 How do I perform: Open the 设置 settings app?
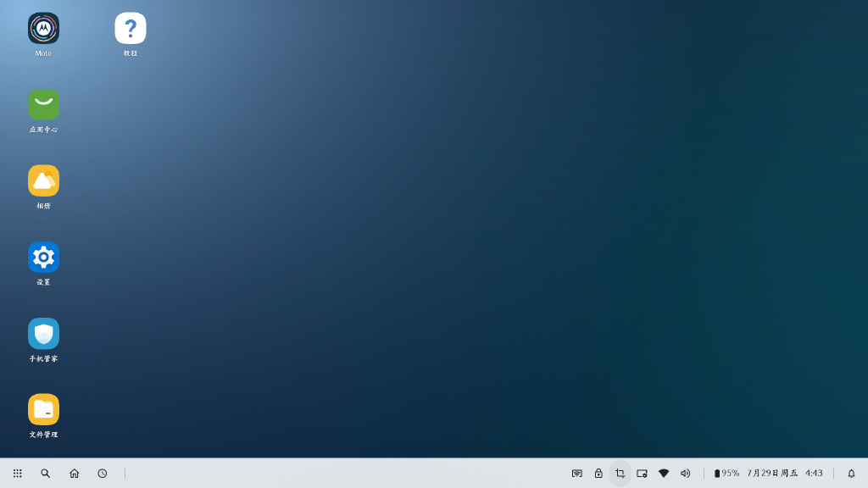(43, 257)
